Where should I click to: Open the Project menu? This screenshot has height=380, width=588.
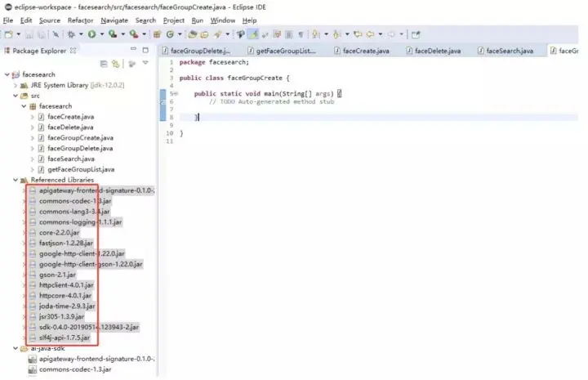pos(174,20)
